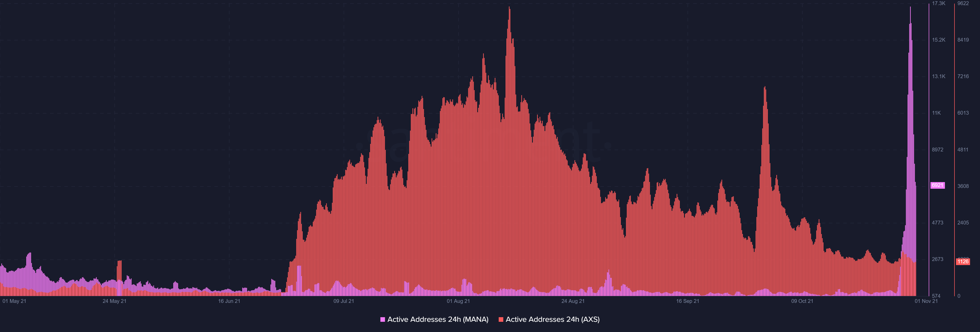Click the 13.1K MANA axis value
980x332 pixels.
939,77
